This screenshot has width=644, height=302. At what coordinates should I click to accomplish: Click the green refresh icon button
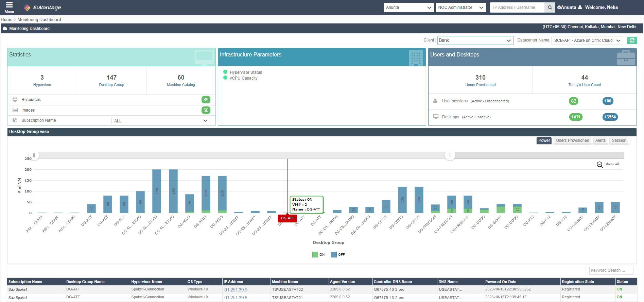pyautogui.click(x=632, y=40)
